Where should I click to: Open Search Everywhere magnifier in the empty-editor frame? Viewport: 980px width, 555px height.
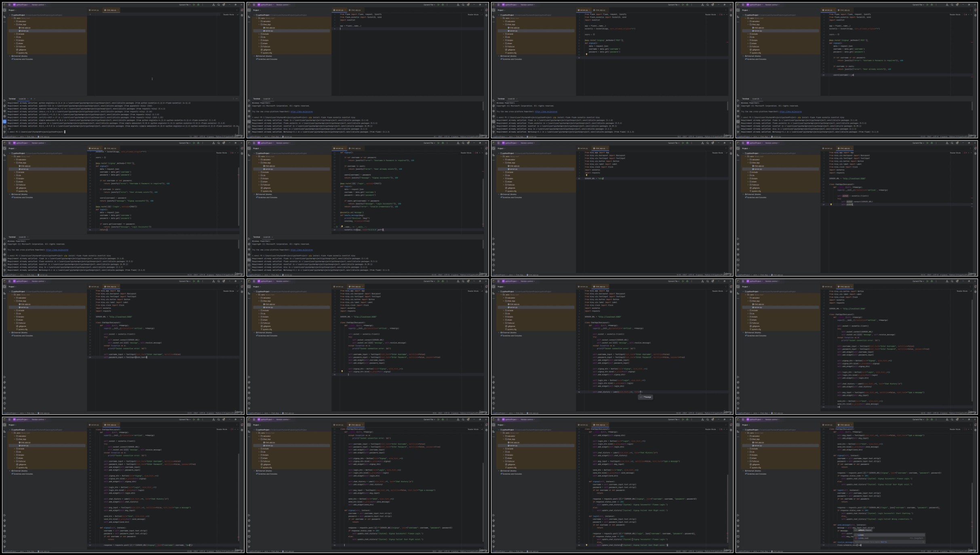219,5
